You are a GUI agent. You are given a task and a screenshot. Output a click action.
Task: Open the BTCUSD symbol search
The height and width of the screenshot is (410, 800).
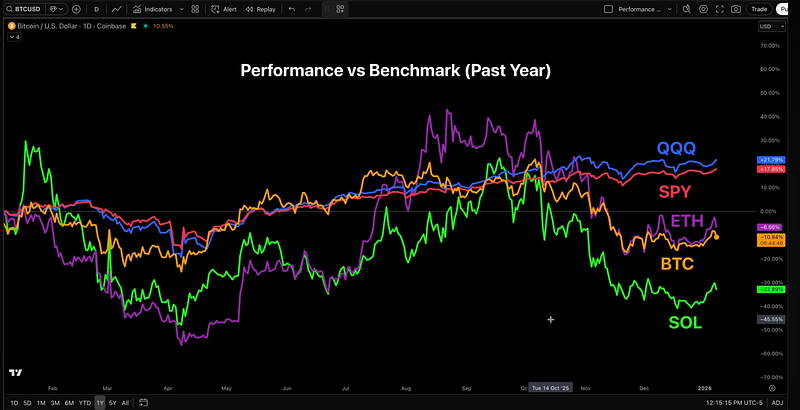[24, 9]
